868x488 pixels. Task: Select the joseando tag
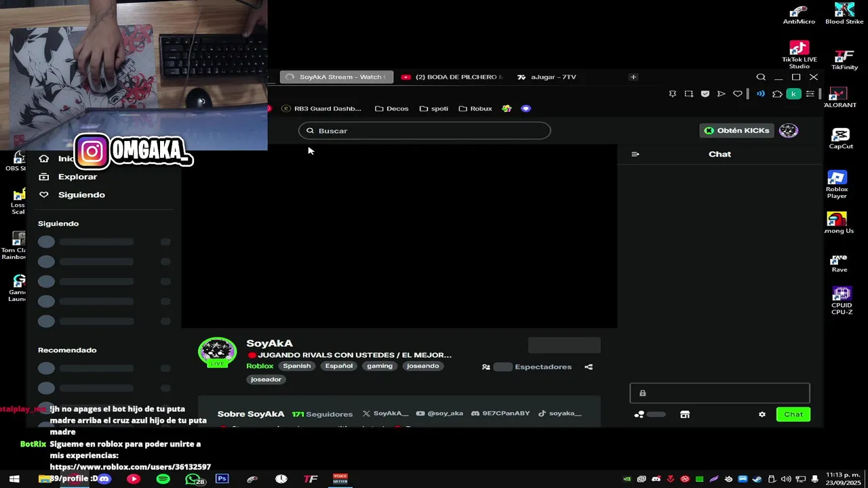(x=422, y=366)
